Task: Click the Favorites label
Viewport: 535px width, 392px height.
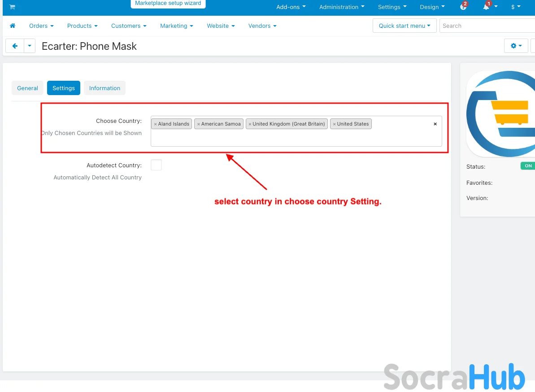Action: pyautogui.click(x=479, y=183)
